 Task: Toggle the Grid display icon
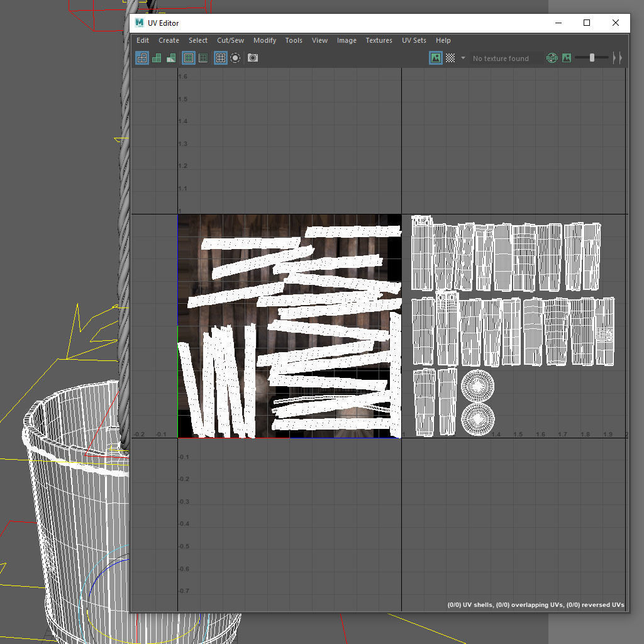pyautogui.click(x=221, y=58)
